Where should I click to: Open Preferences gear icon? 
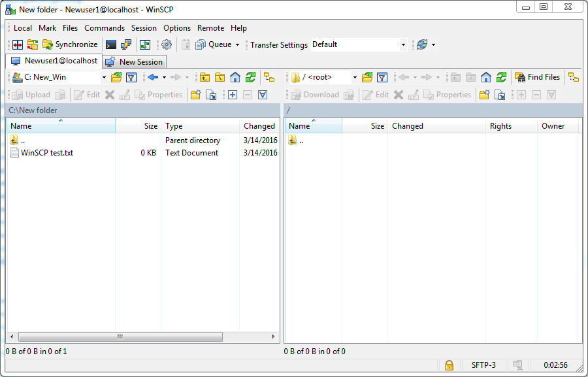167,44
